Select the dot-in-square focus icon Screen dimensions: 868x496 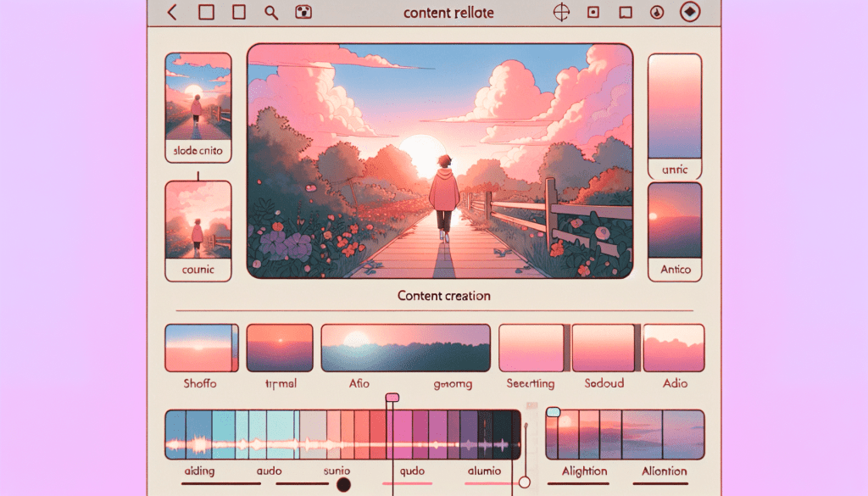(x=593, y=12)
